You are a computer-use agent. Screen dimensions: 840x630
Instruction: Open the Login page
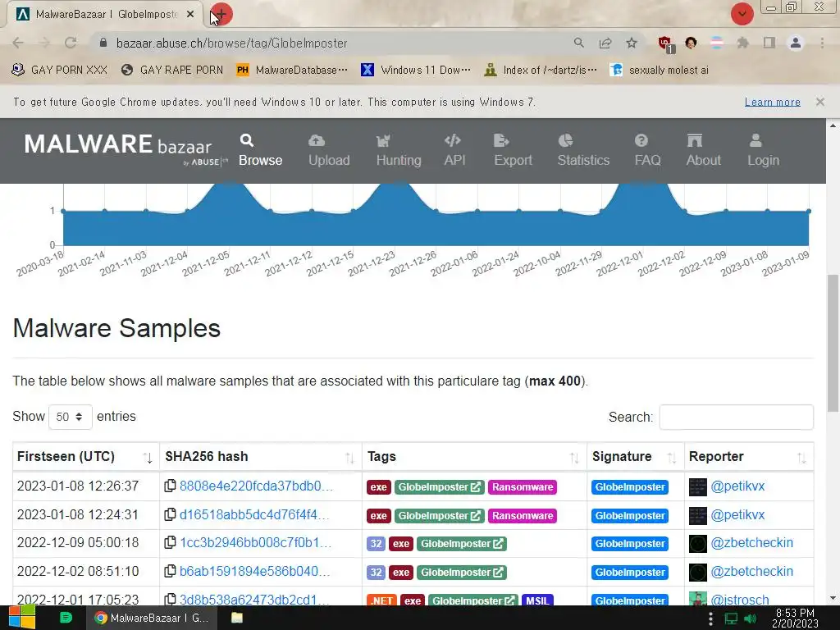click(x=764, y=151)
